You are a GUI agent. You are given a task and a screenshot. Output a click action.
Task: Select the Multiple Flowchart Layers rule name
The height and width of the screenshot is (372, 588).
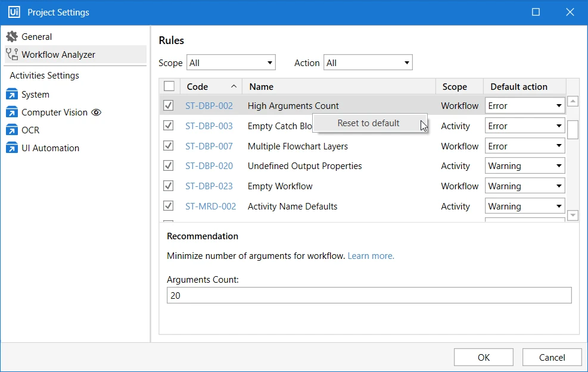point(298,146)
